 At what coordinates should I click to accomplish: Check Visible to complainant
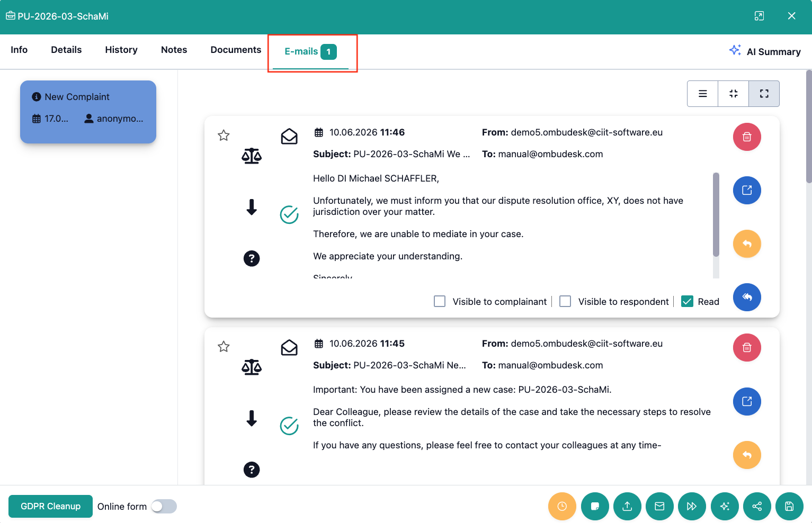coord(440,301)
